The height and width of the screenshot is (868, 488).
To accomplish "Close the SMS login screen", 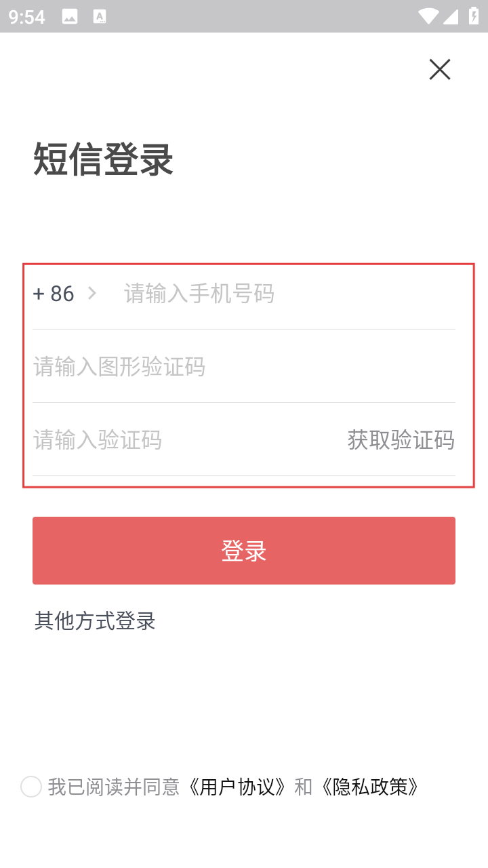I will pos(440,69).
